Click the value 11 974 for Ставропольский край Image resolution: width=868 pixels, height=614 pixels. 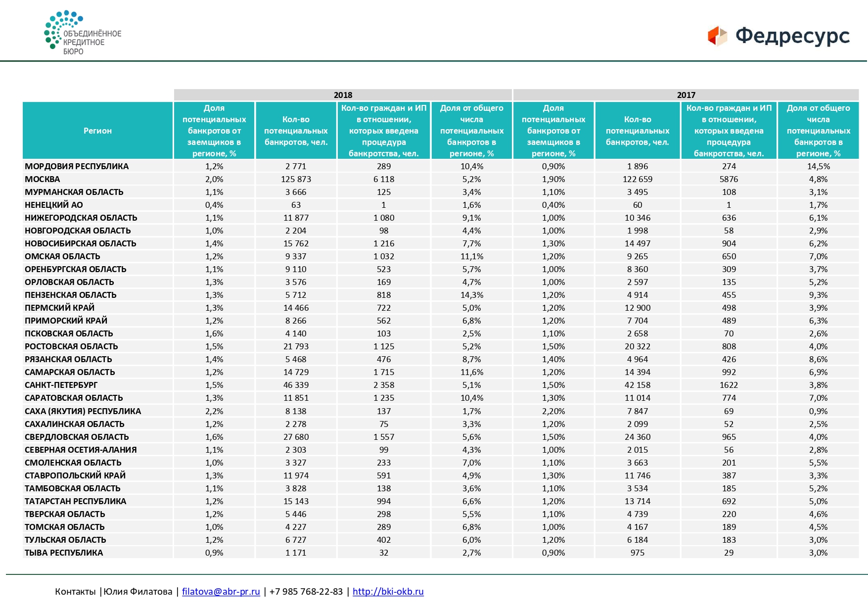click(x=296, y=475)
